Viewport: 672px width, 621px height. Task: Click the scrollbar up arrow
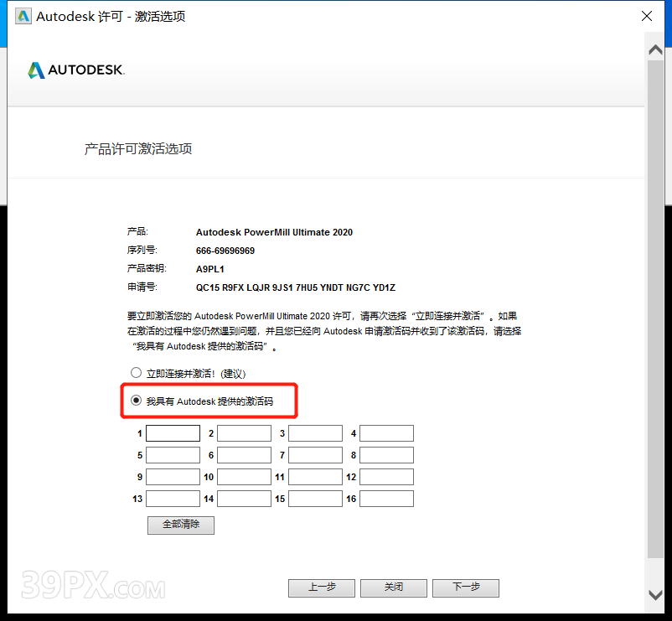655,49
